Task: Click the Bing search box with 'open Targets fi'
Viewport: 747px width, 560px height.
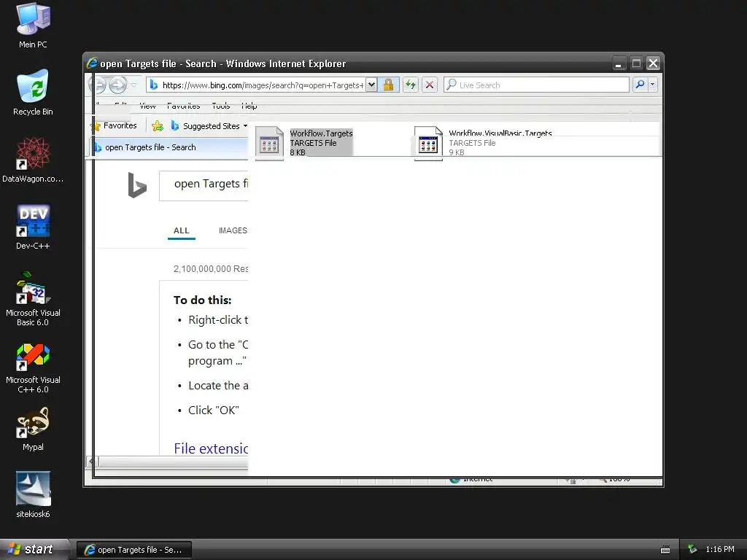Action: [204, 186]
